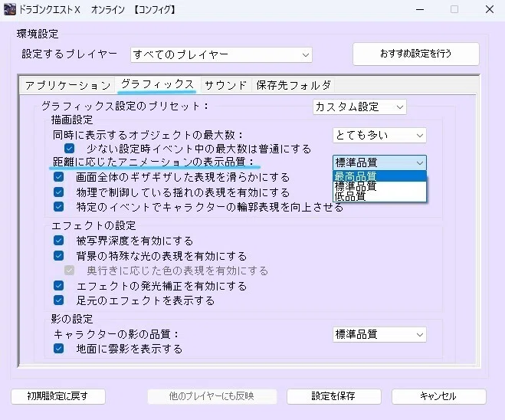
Task: Uncheck 足元のエフェクトを表示する
Action: point(58,300)
